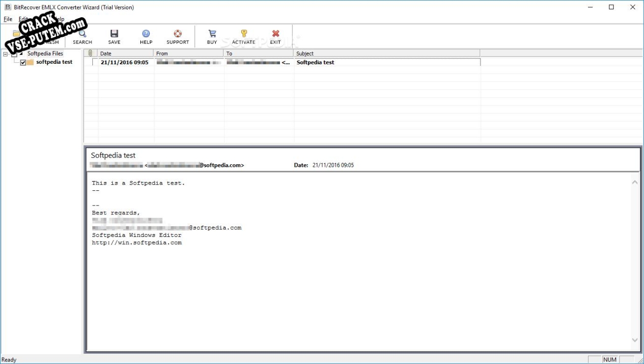Click message preview scrollbar down arrow
This screenshot has height=364, width=644.
coord(634,340)
